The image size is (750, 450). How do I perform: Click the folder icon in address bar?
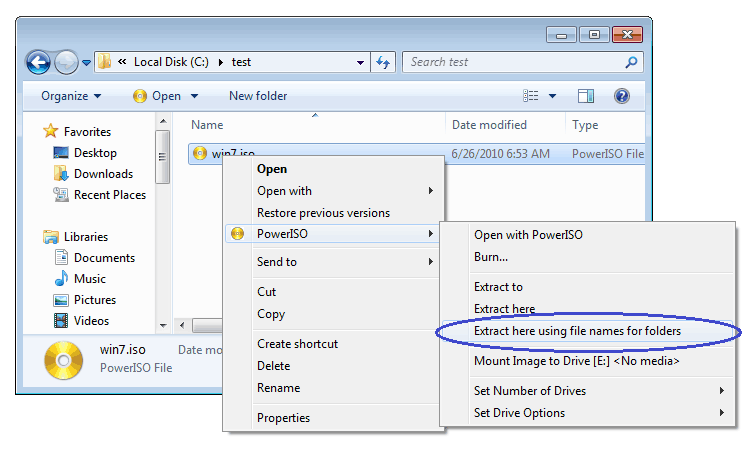(x=104, y=62)
